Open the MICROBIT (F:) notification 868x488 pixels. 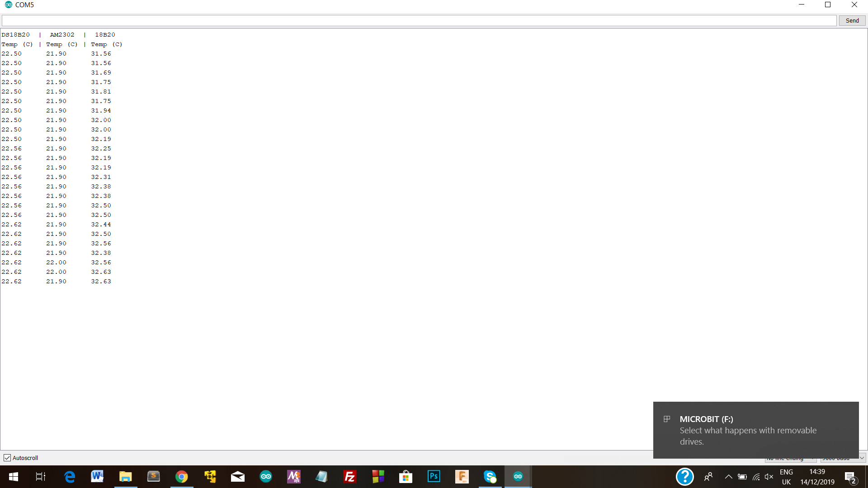(x=755, y=430)
